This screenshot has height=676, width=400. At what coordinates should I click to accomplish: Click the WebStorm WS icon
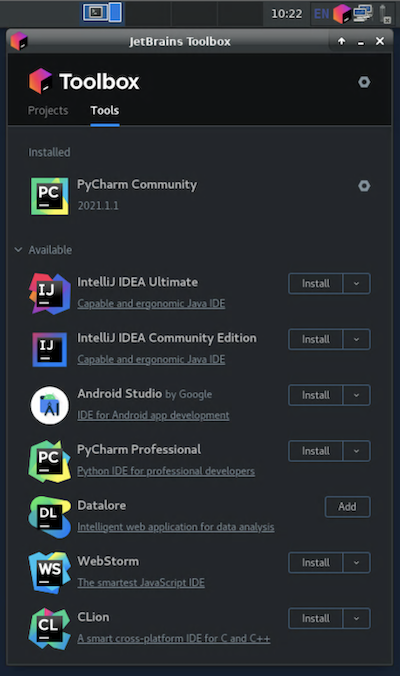pos(50,573)
